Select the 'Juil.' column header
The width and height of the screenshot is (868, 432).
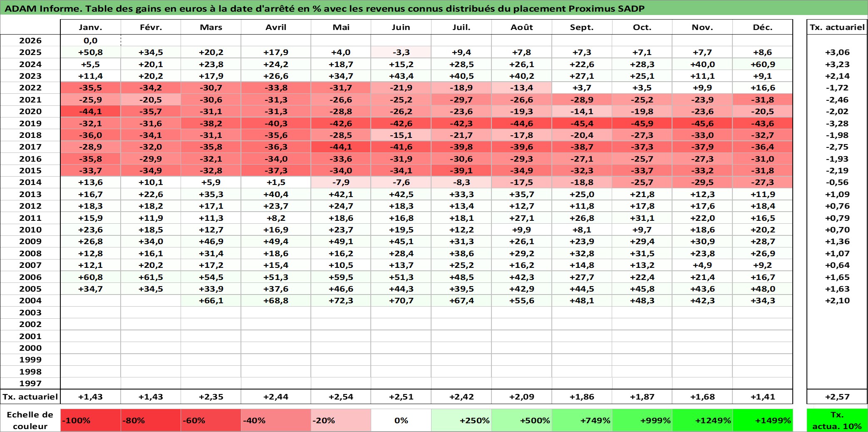461,27
